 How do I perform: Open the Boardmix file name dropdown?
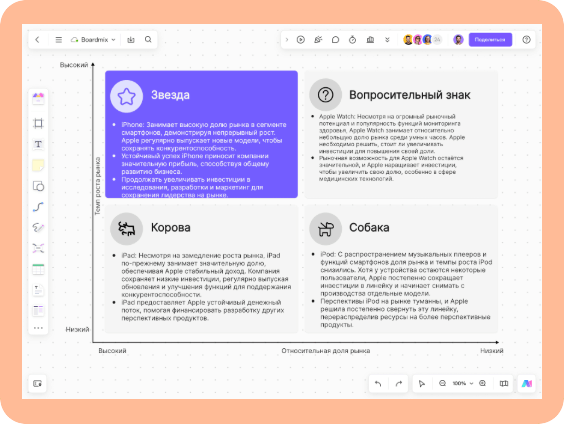pyautogui.click(x=94, y=40)
